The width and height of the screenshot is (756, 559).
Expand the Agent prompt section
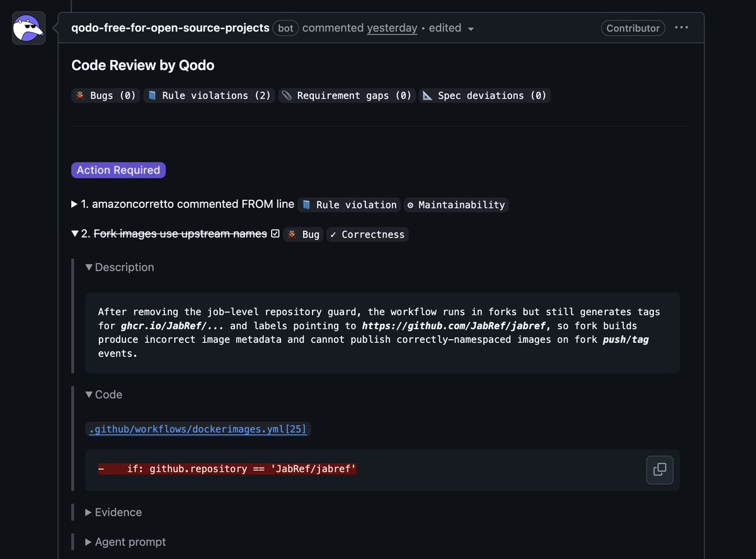[125, 542]
